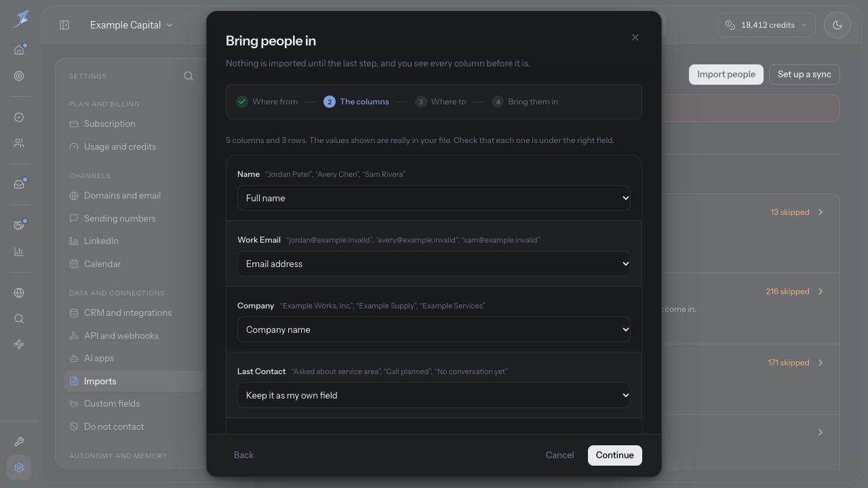Jump to the Bring them in step
The image size is (868, 488).
click(525, 102)
